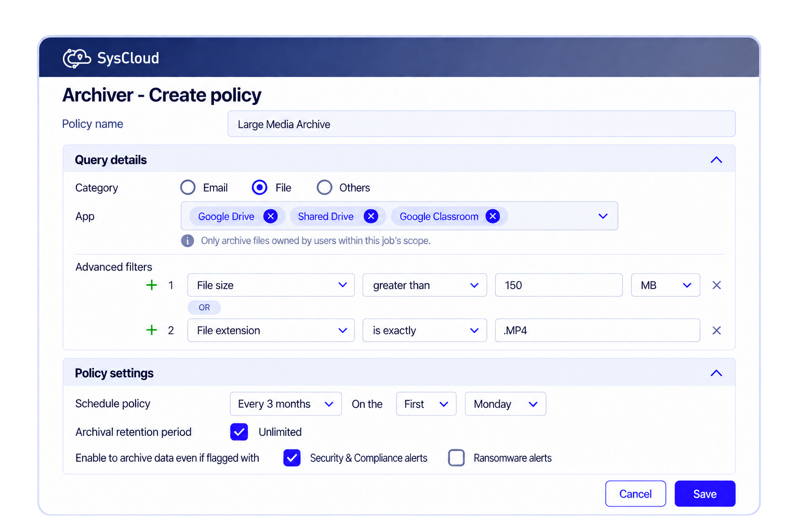This screenshot has width=798, height=532.
Task: Open the File size filter field dropdown
Action: [x=271, y=285]
